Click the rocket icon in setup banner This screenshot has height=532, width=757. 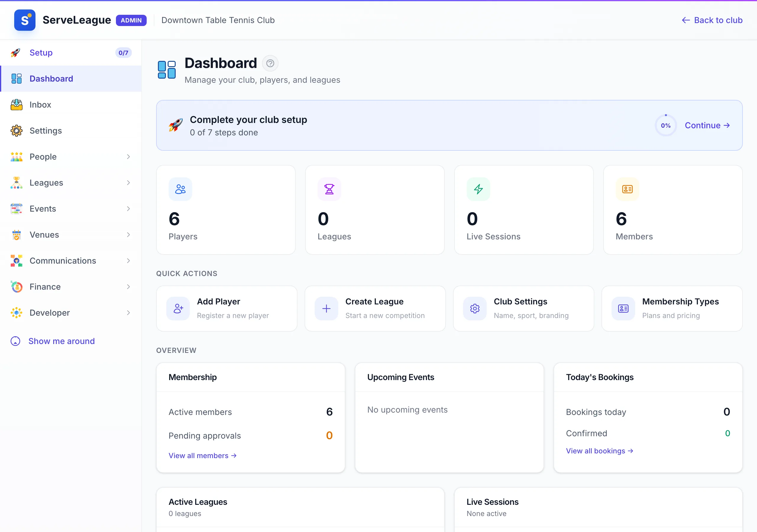point(175,125)
